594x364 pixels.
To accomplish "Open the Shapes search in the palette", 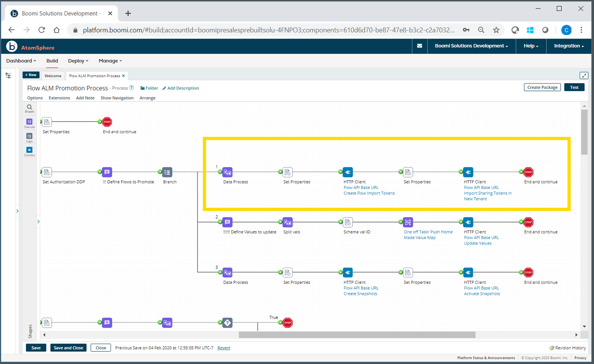I will (x=29, y=109).
